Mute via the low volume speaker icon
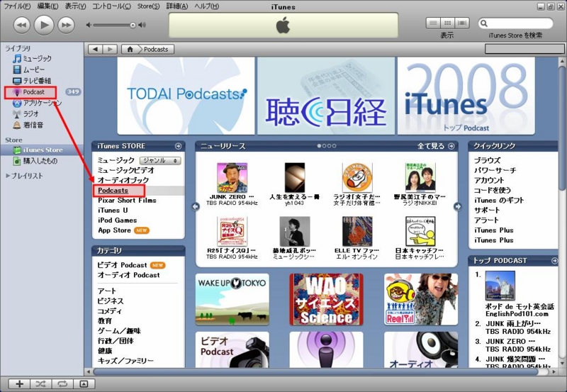567x392 pixels. [89, 25]
